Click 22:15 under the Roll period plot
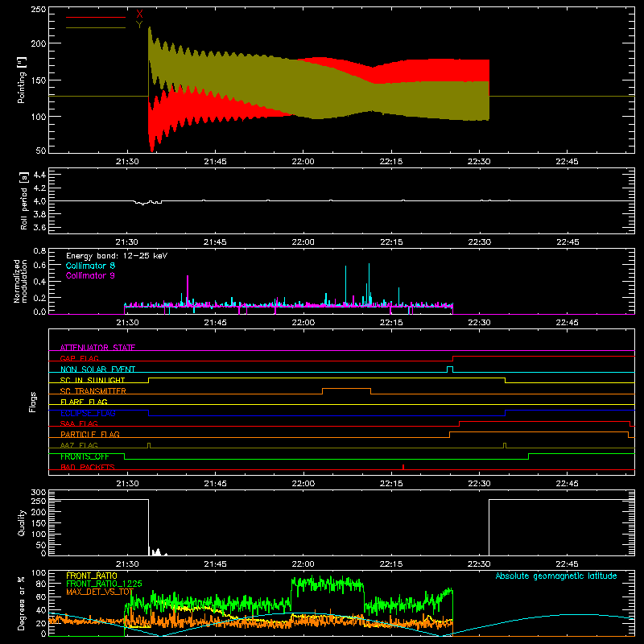 (391, 242)
